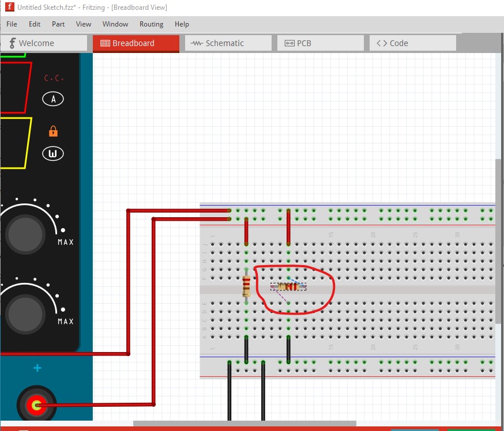The height and width of the screenshot is (431, 504).
Task: Click the red banana jack terminal
Action: click(36, 405)
